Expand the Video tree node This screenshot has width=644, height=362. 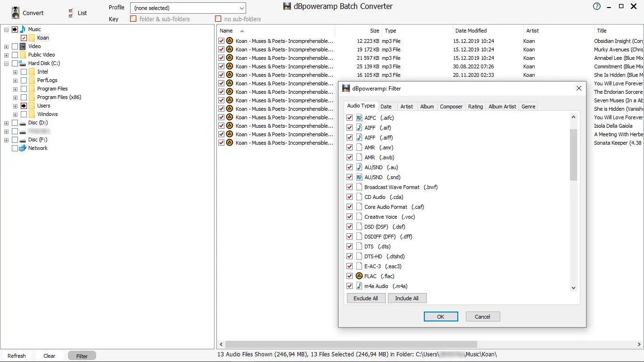(6, 46)
